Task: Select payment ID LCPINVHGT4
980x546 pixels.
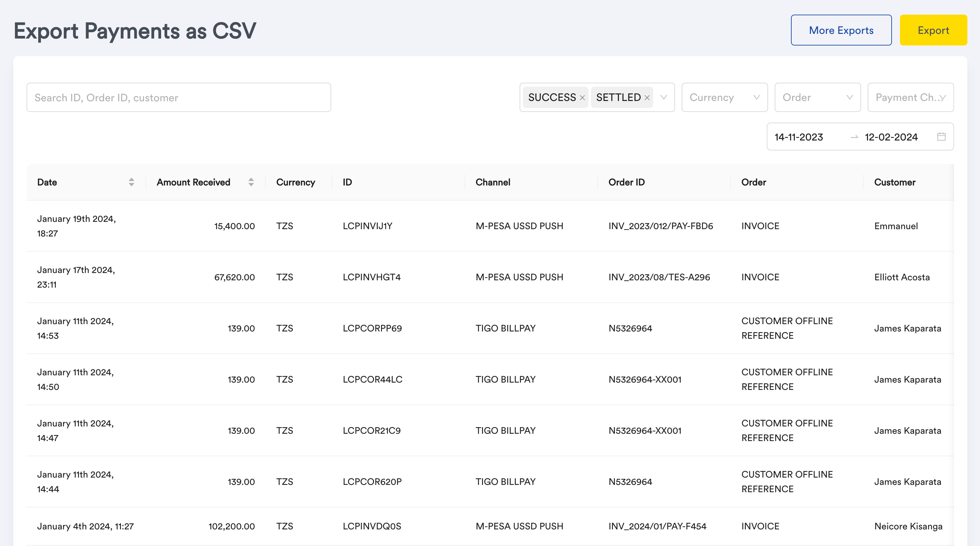Action: coord(372,277)
